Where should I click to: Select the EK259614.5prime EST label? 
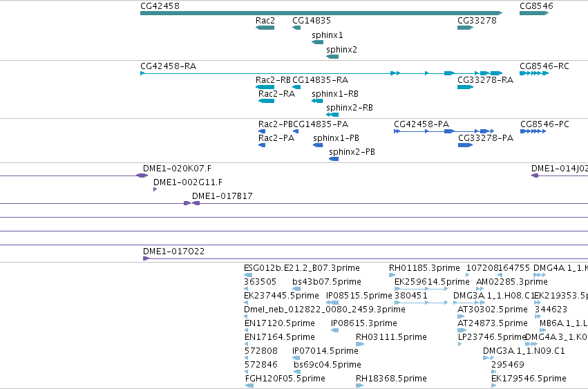pos(432,282)
